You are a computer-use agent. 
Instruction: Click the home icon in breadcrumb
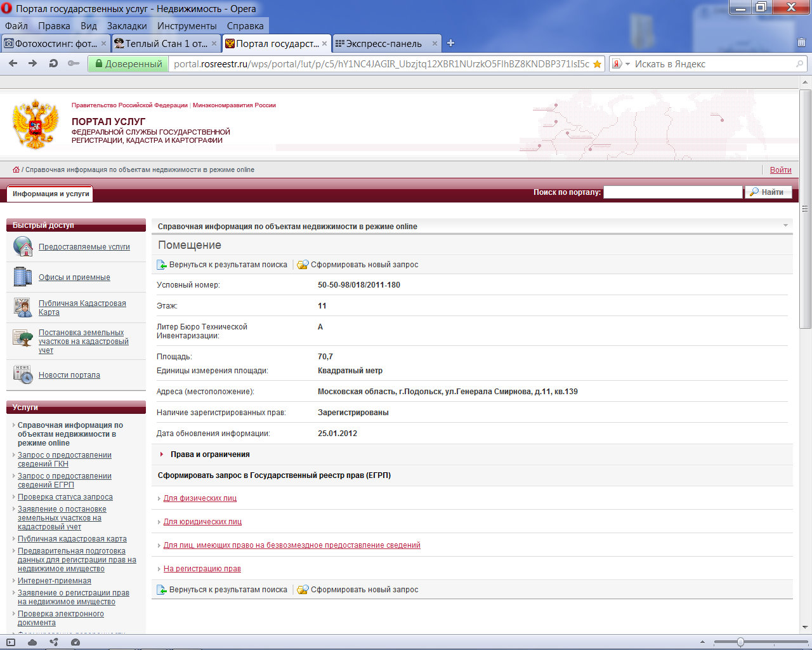[x=16, y=169]
